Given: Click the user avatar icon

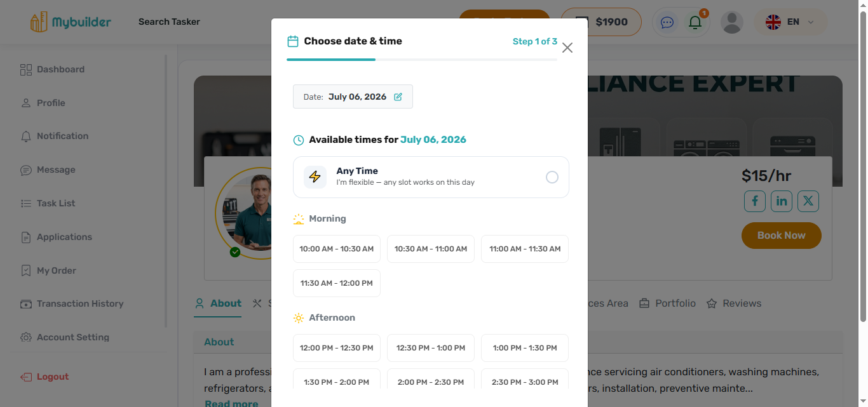Looking at the screenshot, I should 732,22.
